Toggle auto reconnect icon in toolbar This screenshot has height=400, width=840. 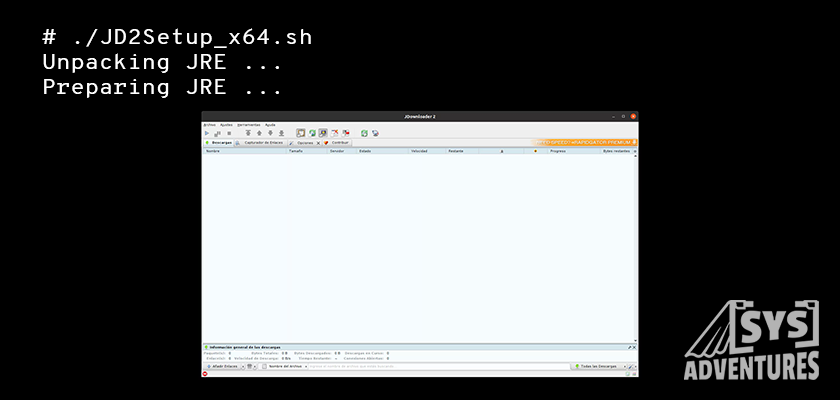click(312, 133)
